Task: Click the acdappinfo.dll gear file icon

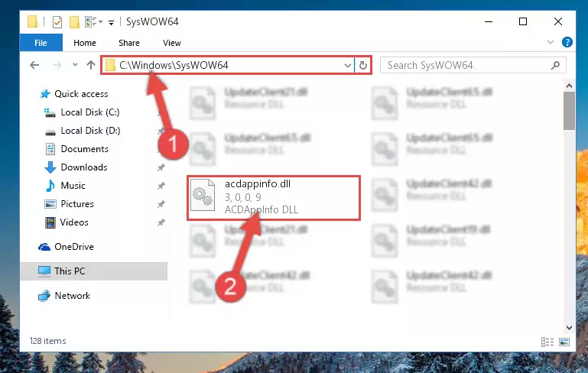Action: click(203, 195)
